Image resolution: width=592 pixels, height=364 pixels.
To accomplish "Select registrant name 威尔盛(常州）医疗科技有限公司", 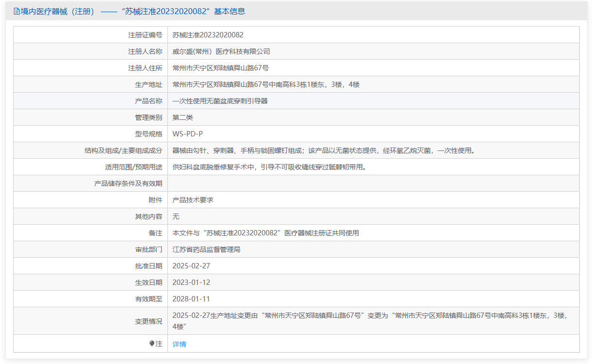I will click(221, 51).
